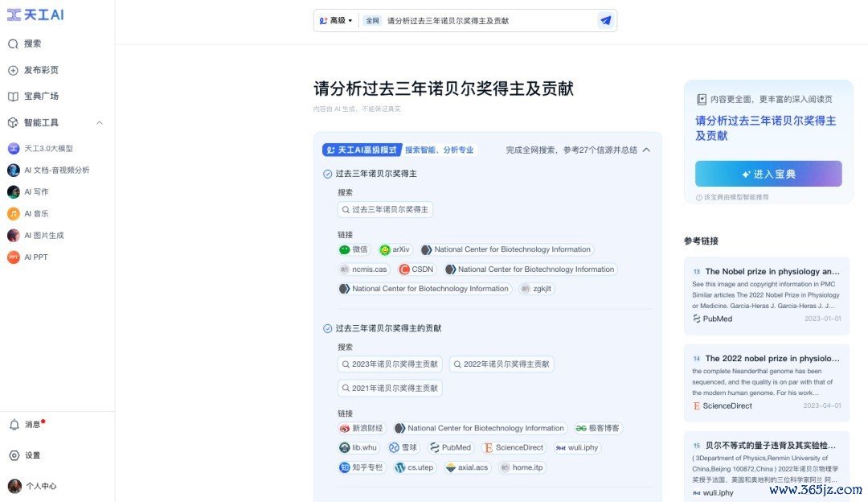This screenshot has width=868, height=502.
Task: Open AI 写作 tool
Action: (28, 191)
